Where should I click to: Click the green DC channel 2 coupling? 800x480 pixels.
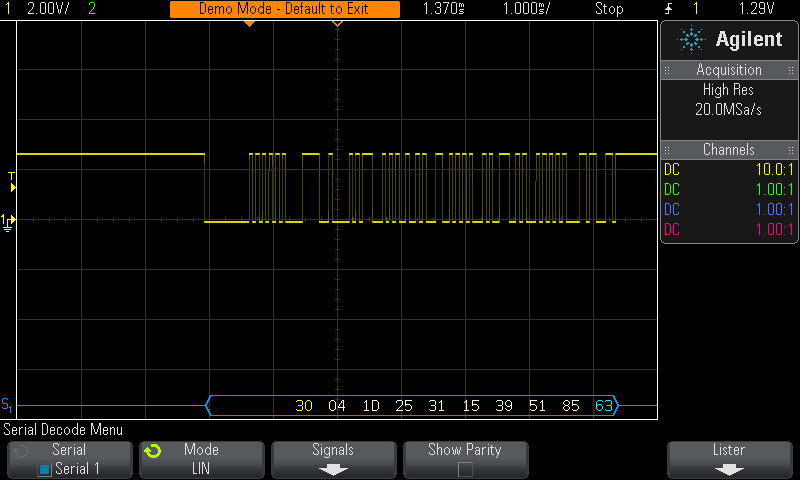[x=672, y=190]
